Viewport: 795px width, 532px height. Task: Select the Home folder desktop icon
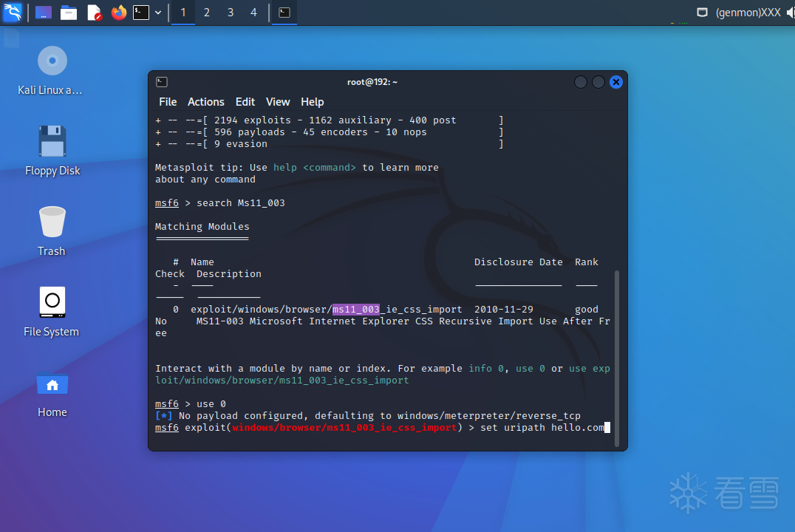(x=52, y=394)
